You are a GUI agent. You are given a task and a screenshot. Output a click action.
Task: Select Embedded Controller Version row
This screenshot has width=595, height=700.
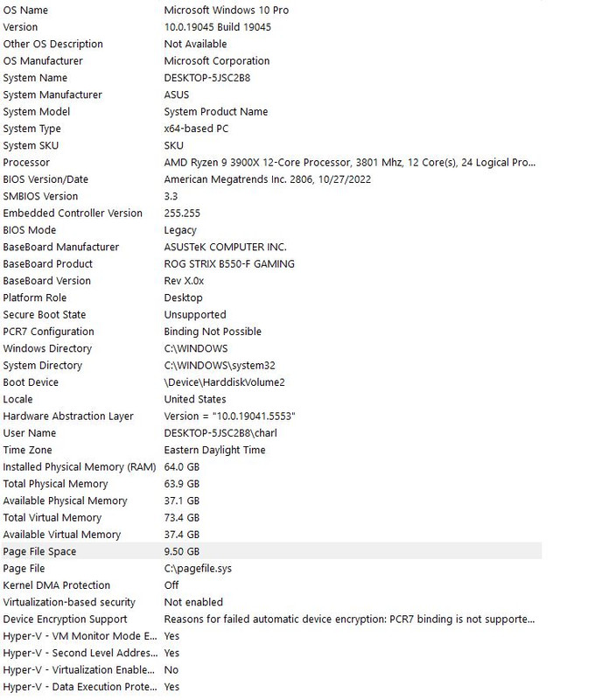pos(271,213)
